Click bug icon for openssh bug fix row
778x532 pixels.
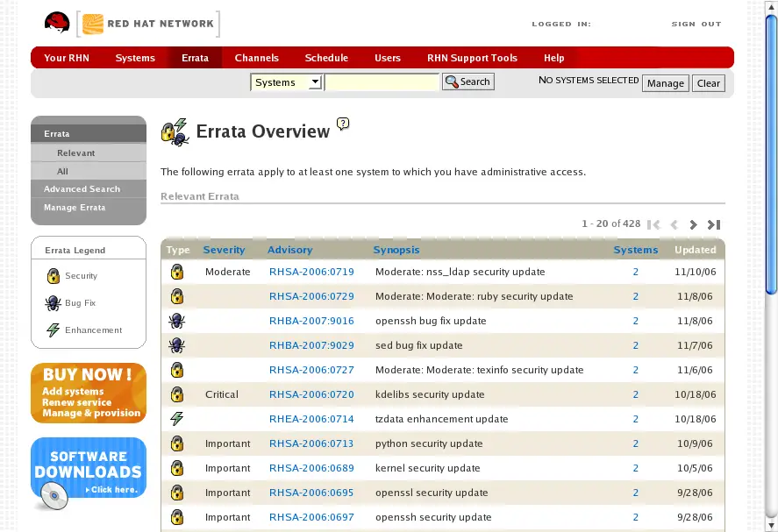coord(177,321)
